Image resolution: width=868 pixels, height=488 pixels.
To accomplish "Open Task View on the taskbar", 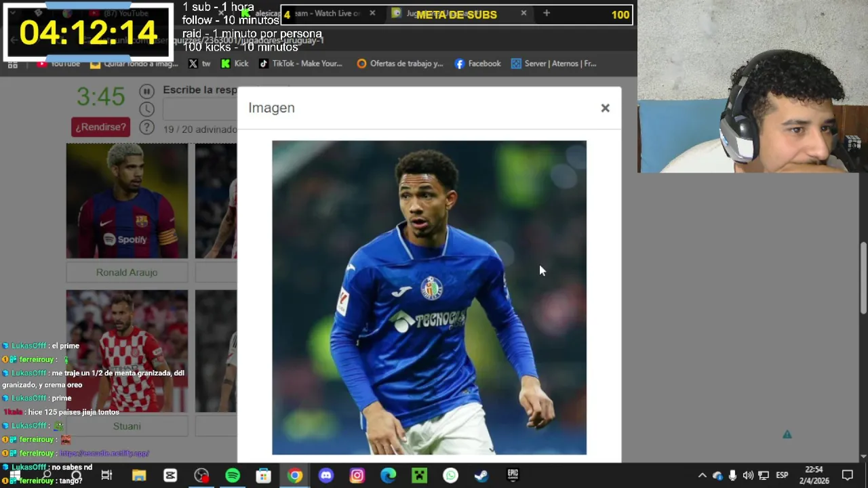I will [x=107, y=475].
